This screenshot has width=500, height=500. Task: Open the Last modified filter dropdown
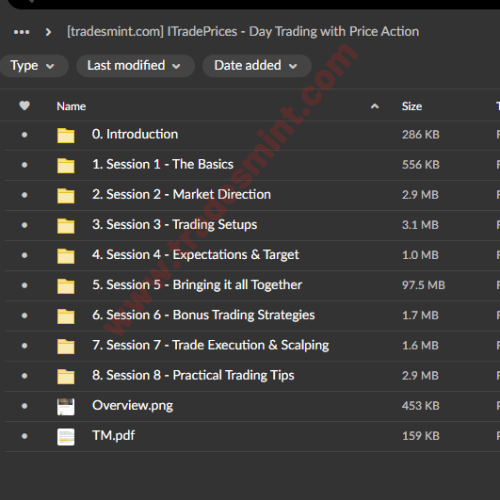tap(135, 66)
